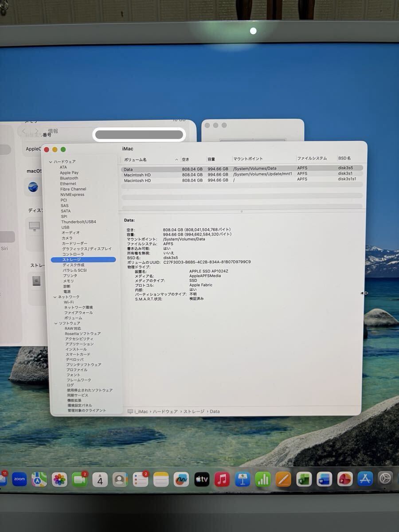Launch Zoom from the Dock
Screen dimensions: 399x532
pyautogui.click(x=20, y=479)
